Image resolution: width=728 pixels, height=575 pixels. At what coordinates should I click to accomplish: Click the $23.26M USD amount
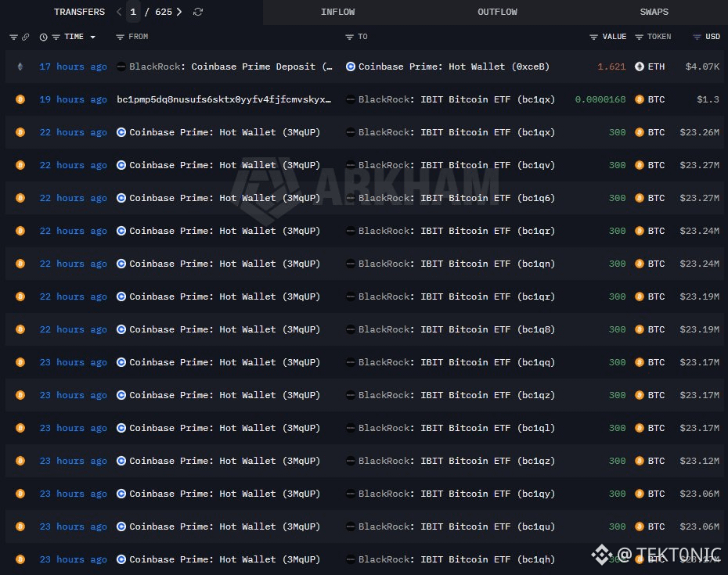click(x=700, y=132)
